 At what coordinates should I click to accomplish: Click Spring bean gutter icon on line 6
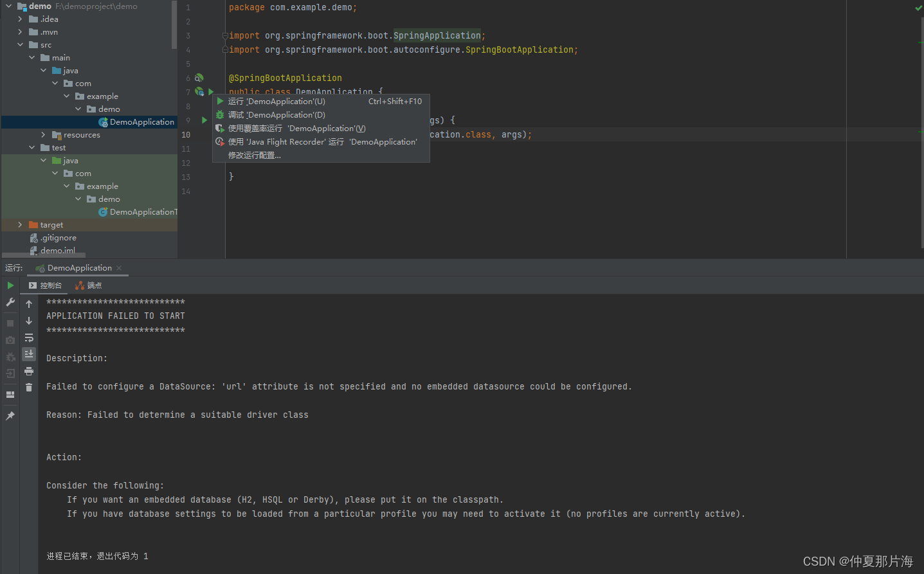coord(199,78)
